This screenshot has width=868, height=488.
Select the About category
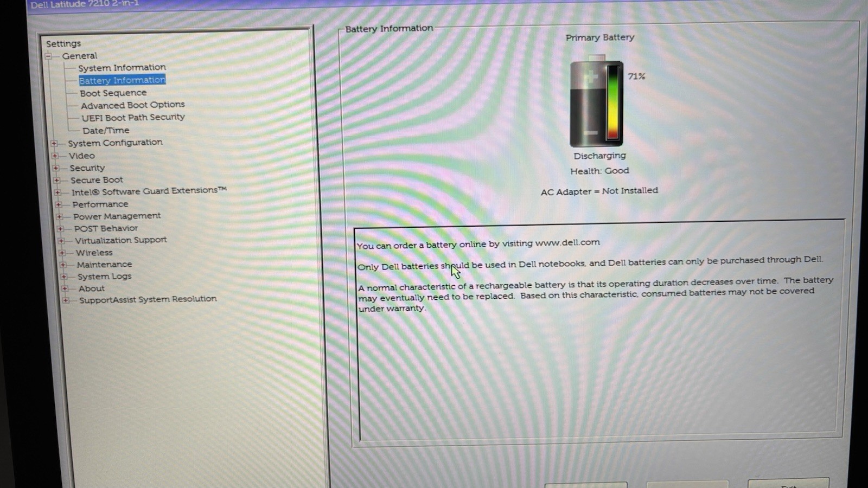(92, 288)
